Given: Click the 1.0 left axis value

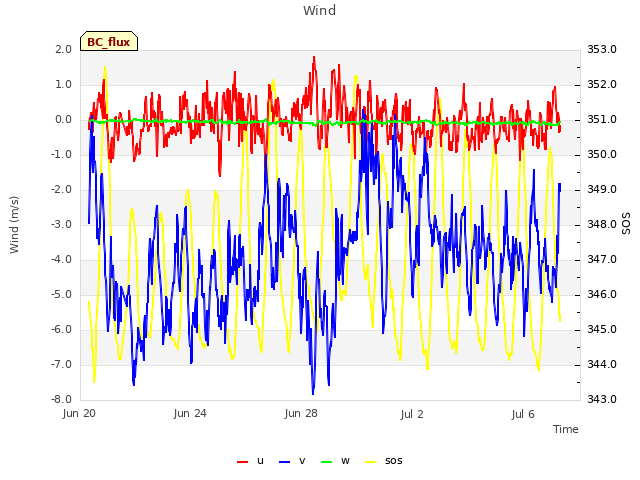Looking at the screenshot, I should (64, 84).
